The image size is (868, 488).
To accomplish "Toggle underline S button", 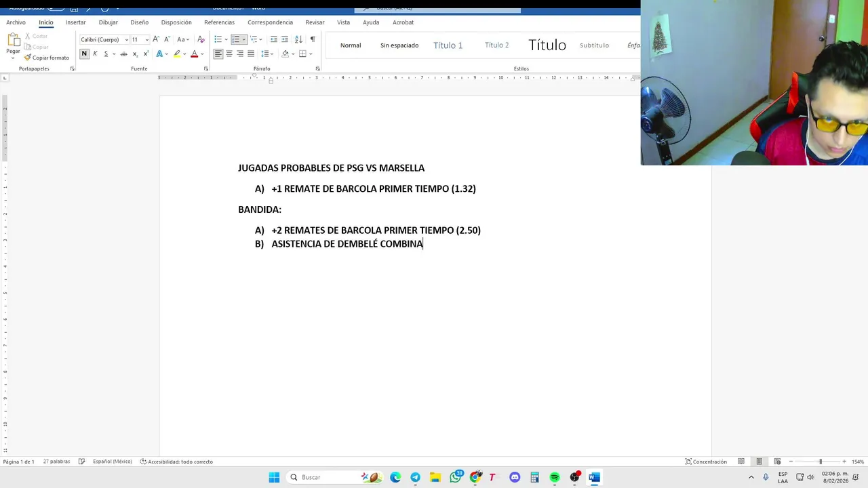I will 106,54.
